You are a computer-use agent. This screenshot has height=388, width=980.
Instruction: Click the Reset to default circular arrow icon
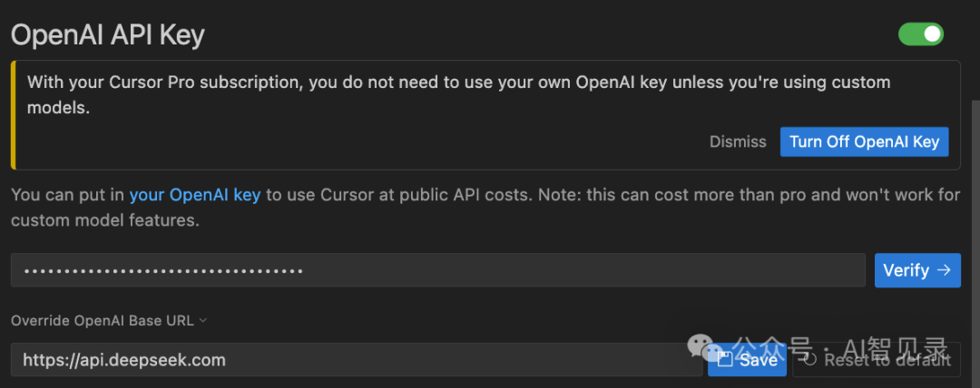(810, 360)
